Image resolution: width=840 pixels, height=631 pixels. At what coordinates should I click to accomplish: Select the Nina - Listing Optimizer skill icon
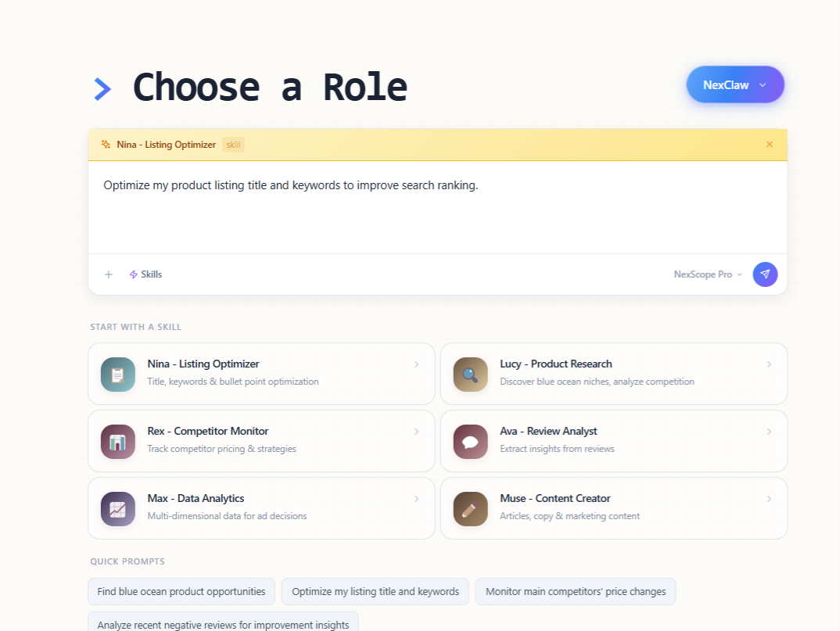117,374
